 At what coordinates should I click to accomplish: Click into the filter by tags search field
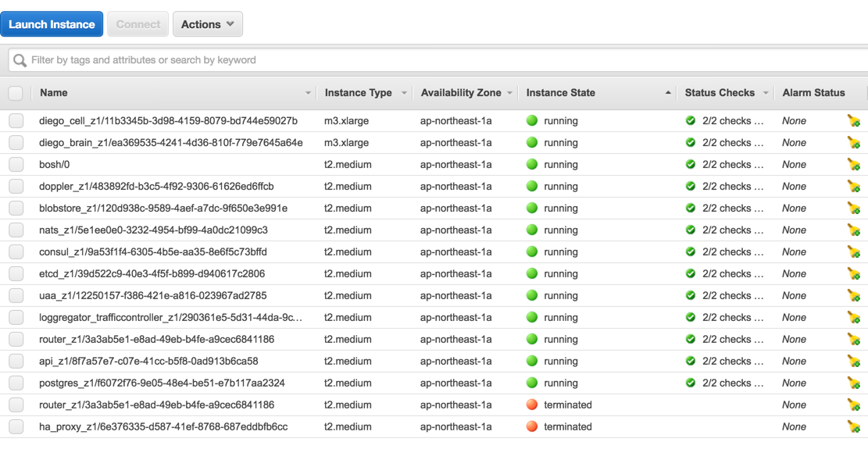point(438,60)
